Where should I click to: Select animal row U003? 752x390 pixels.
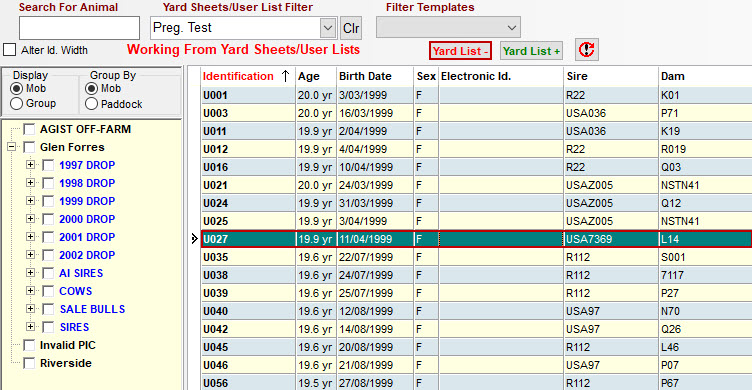477,113
